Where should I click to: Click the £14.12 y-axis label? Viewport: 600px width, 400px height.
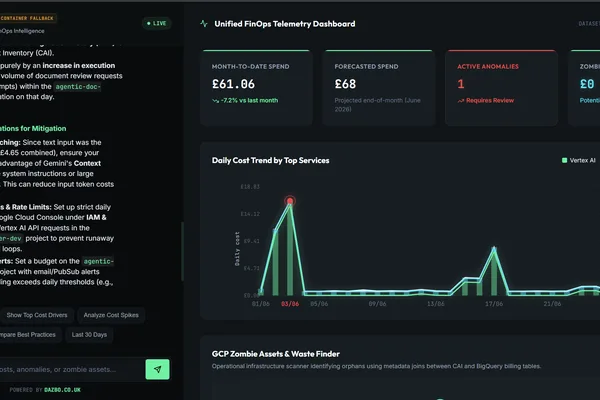[250, 214]
